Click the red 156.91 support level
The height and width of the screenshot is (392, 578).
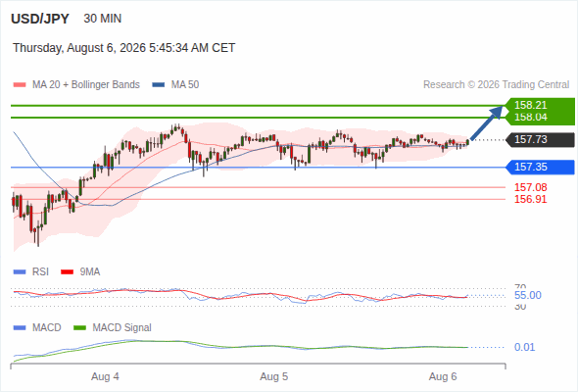point(530,200)
